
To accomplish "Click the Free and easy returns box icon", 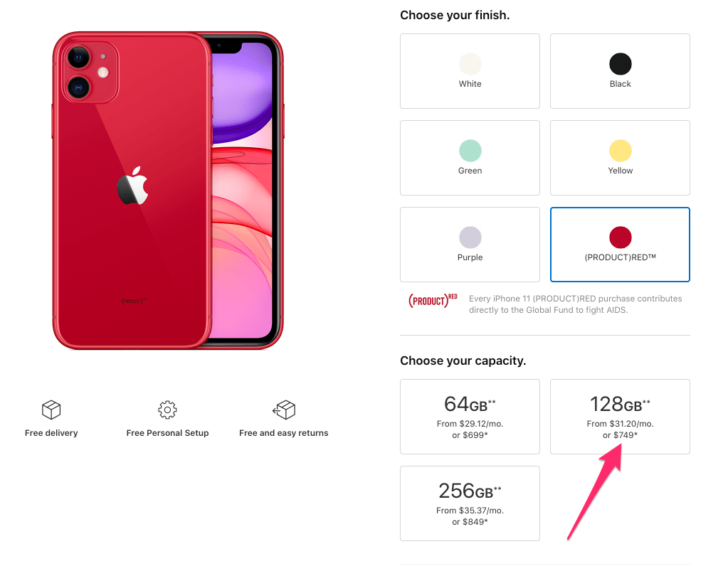I will click(284, 410).
